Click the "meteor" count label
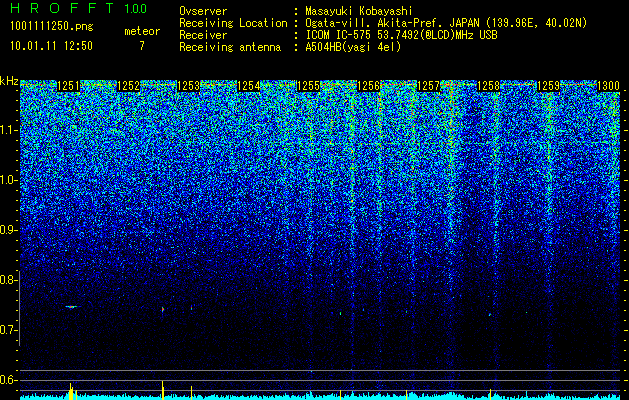Screen dimensions: 629x400 tap(142, 31)
